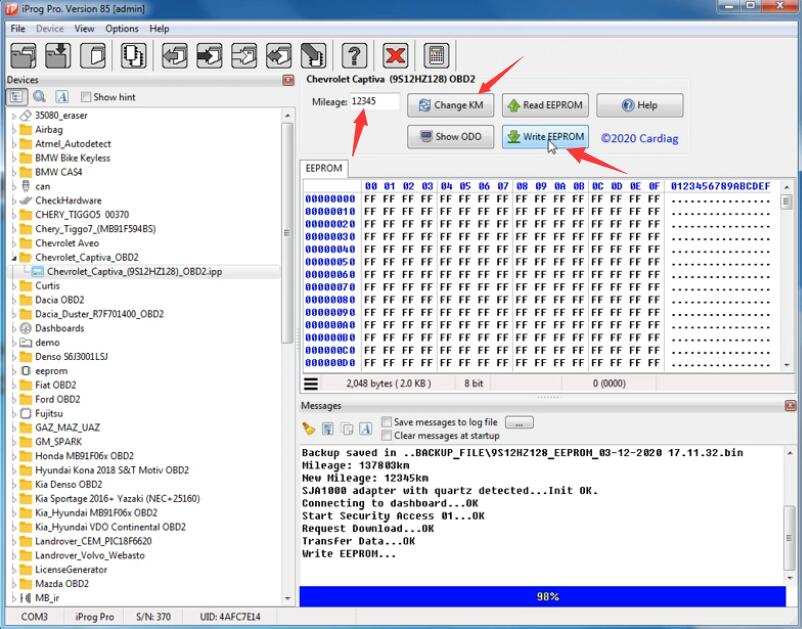Expand the Kia Denso OBD2 folder arrow
The height and width of the screenshot is (629, 802).
(x=14, y=484)
